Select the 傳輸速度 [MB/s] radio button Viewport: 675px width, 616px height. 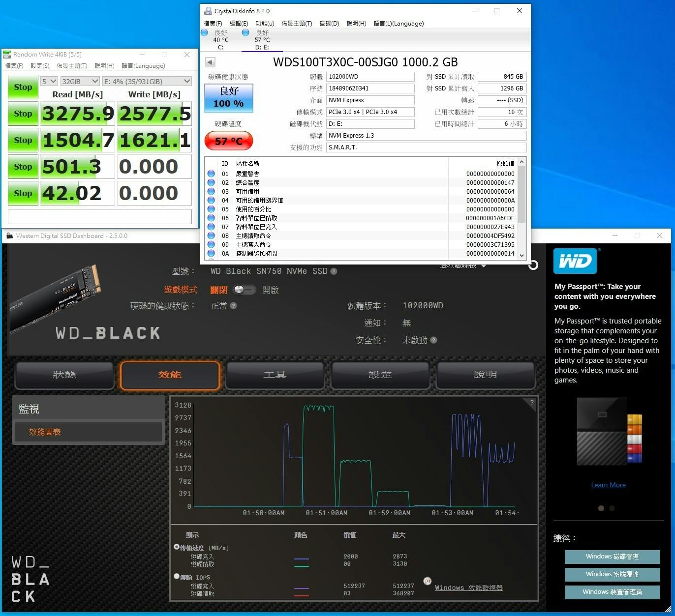point(177,547)
